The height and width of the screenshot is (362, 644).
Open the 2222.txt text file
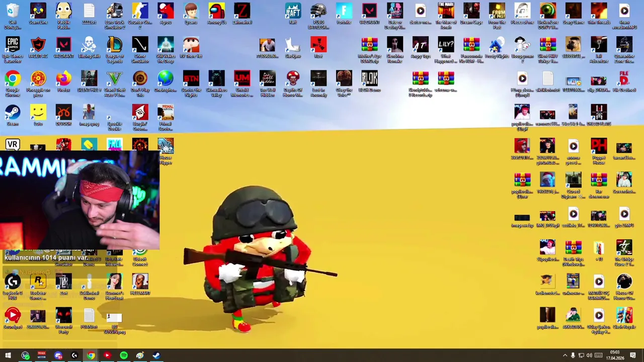click(89, 14)
